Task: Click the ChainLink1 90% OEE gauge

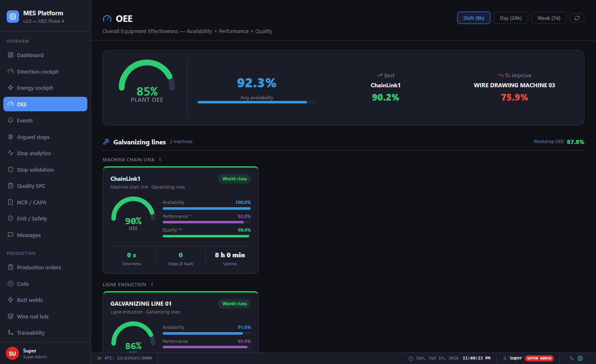Action: [133, 213]
